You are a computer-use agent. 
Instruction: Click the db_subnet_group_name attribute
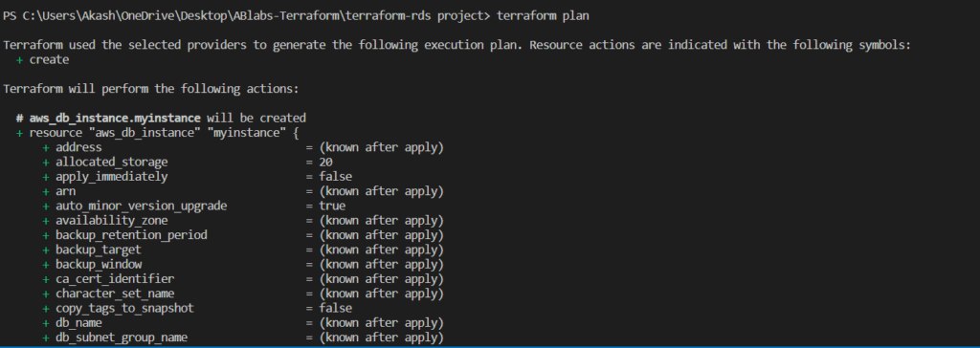coord(122,338)
